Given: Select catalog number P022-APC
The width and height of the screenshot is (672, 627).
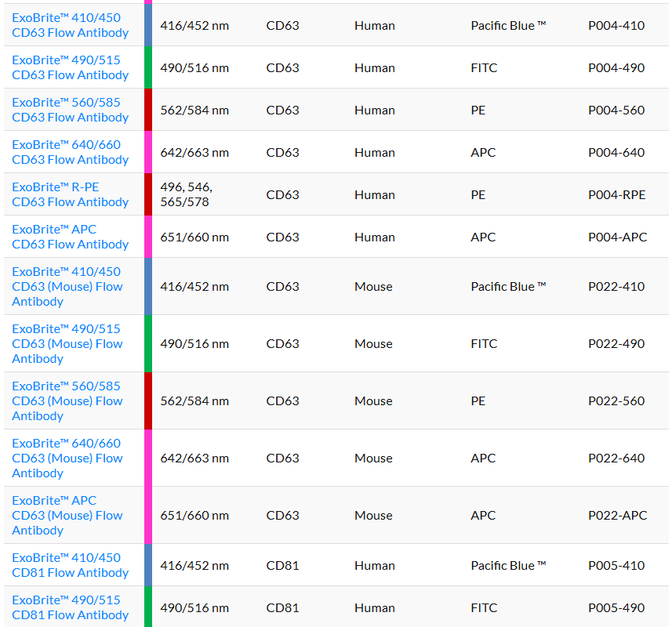Looking at the screenshot, I should [x=618, y=516].
